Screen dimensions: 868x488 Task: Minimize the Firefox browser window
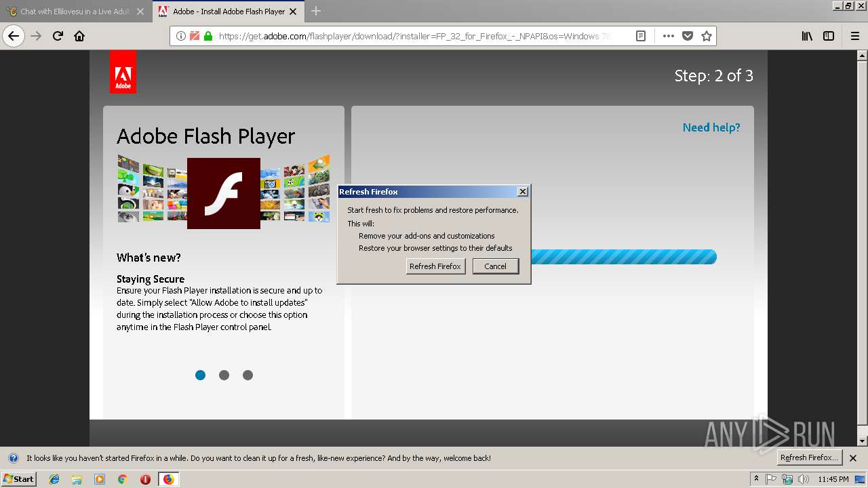coord(837,5)
